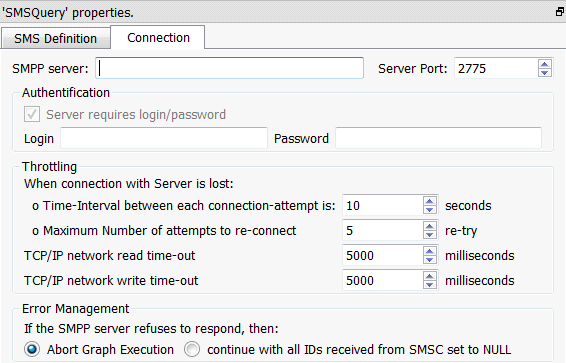The height and width of the screenshot is (363, 566).
Task: Increase maximum number of re-connect attempts
Action: click(x=430, y=226)
